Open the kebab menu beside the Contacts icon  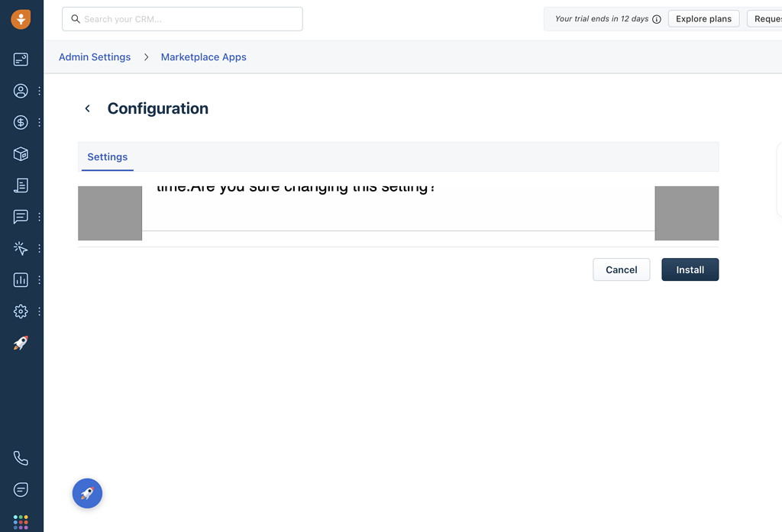click(x=39, y=90)
